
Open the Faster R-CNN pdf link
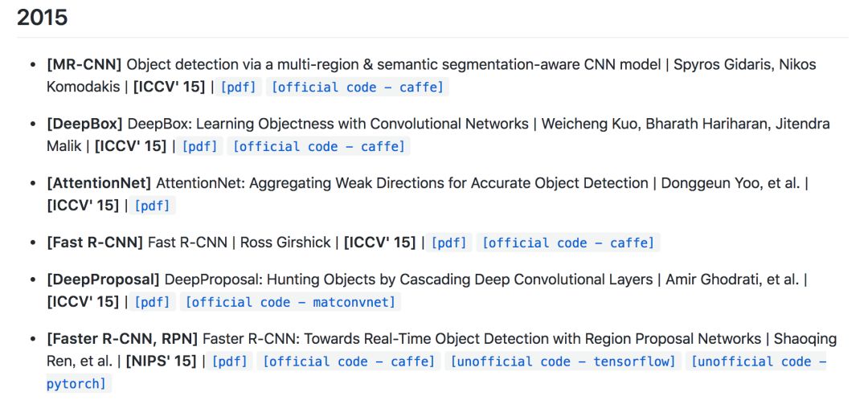[x=230, y=361]
